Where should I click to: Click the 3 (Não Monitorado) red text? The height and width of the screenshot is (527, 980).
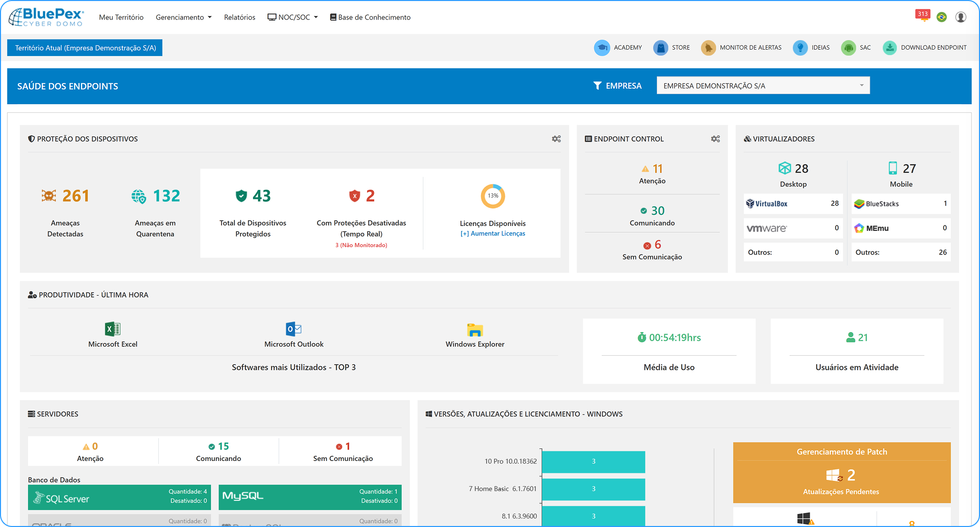click(361, 245)
